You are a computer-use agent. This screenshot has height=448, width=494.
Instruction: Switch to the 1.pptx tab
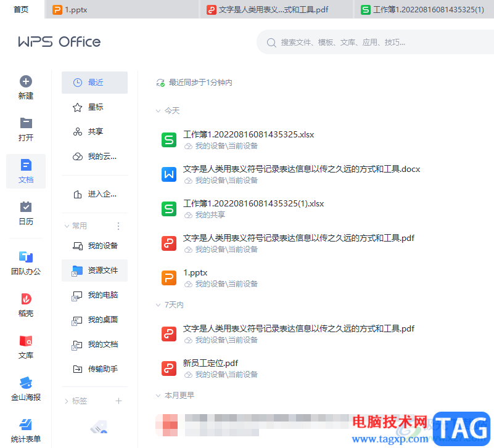click(121, 9)
